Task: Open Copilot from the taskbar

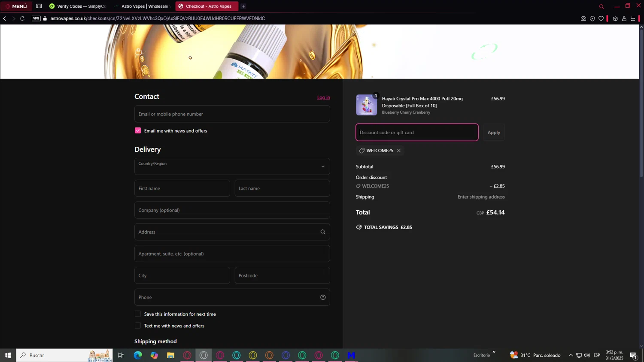Action: pos(154,355)
